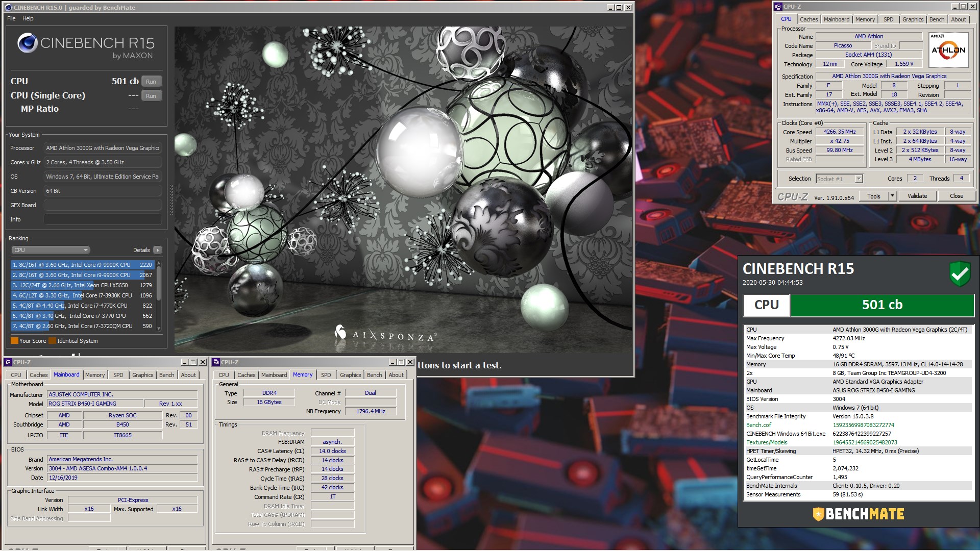Click the Cinebench title bar app icon
Viewport: 980px width, 551px height.
(8, 8)
